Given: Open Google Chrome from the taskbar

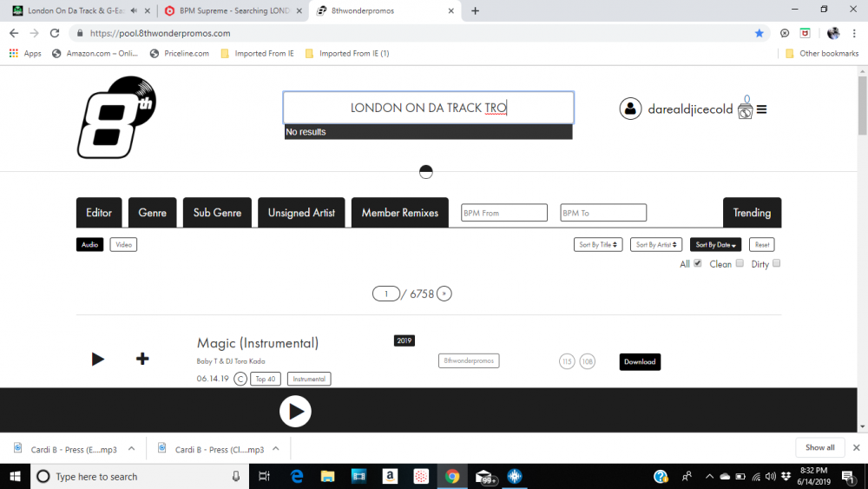Looking at the screenshot, I should tap(452, 476).
